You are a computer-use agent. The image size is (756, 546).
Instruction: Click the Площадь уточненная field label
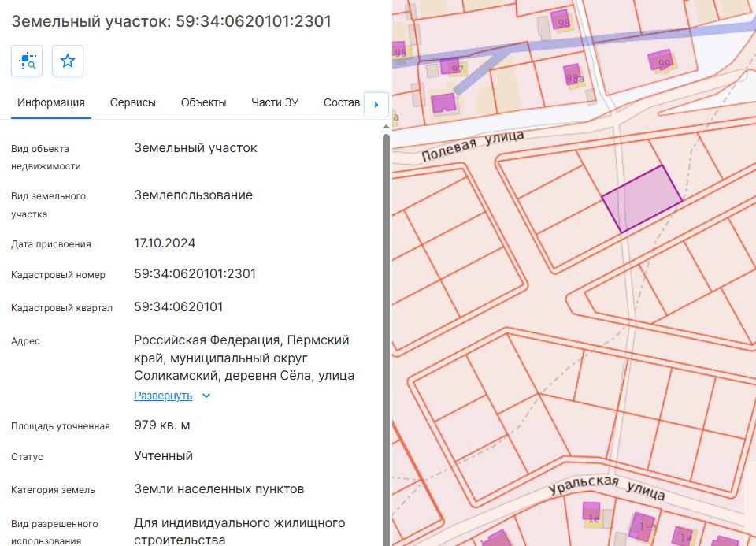click(x=61, y=426)
